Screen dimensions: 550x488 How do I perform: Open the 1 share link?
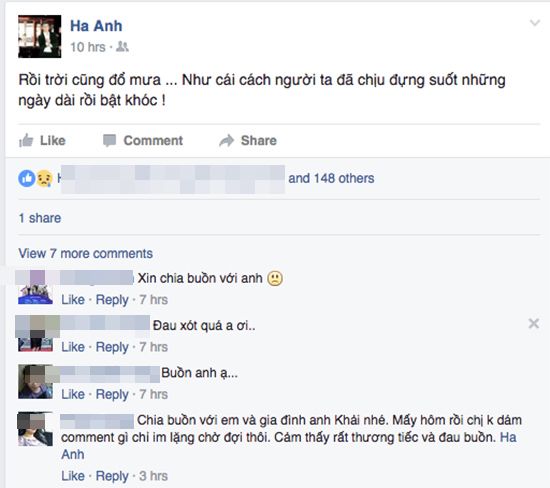click(x=40, y=218)
